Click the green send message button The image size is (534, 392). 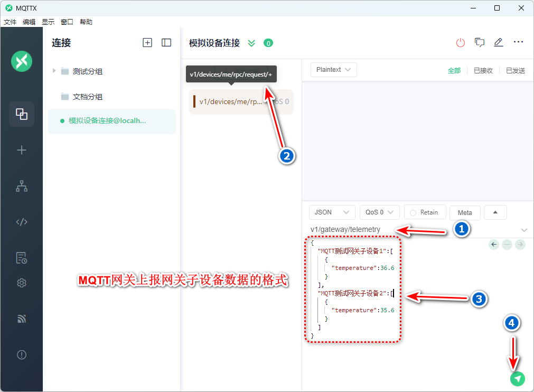tap(518, 378)
